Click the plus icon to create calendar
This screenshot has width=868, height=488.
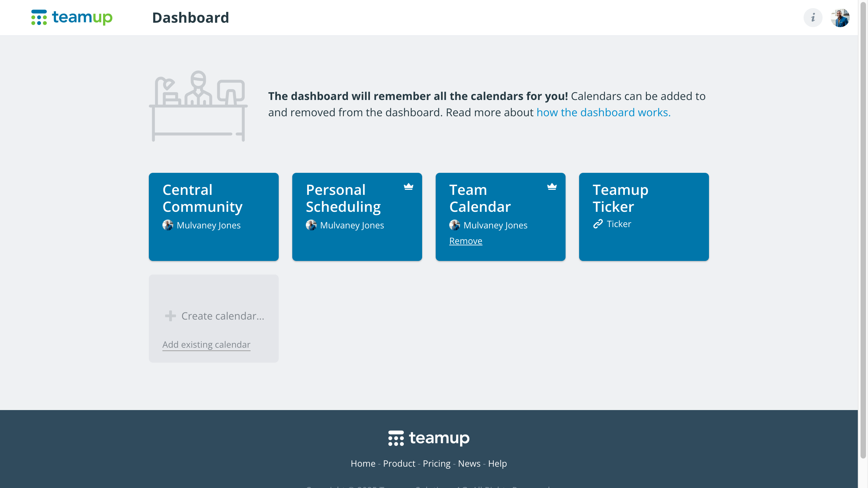pos(170,316)
